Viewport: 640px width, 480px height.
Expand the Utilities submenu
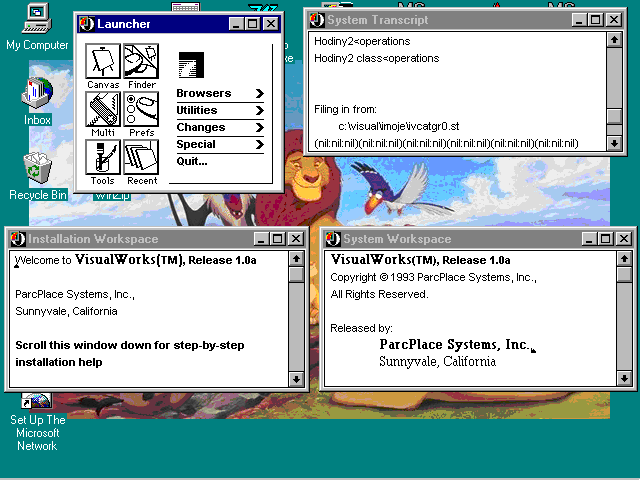pyautogui.click(x=220, y=110)
